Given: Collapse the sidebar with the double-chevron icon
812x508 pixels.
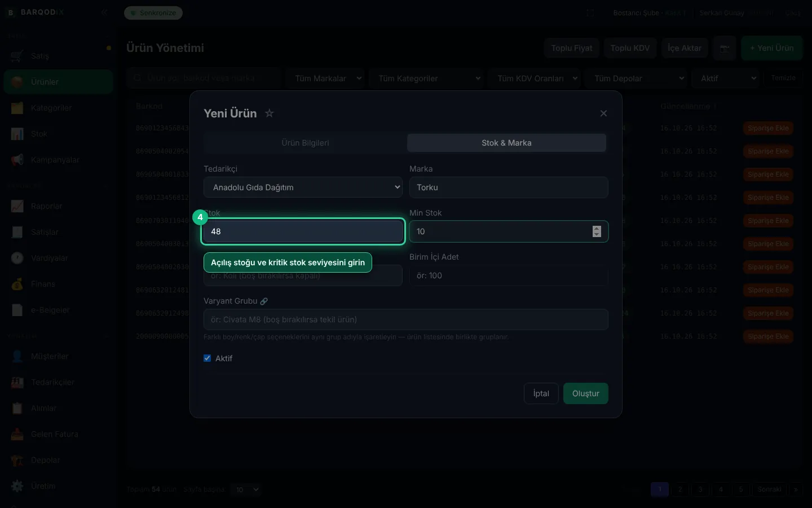Looking at the screenshot, I should (104, 12).
